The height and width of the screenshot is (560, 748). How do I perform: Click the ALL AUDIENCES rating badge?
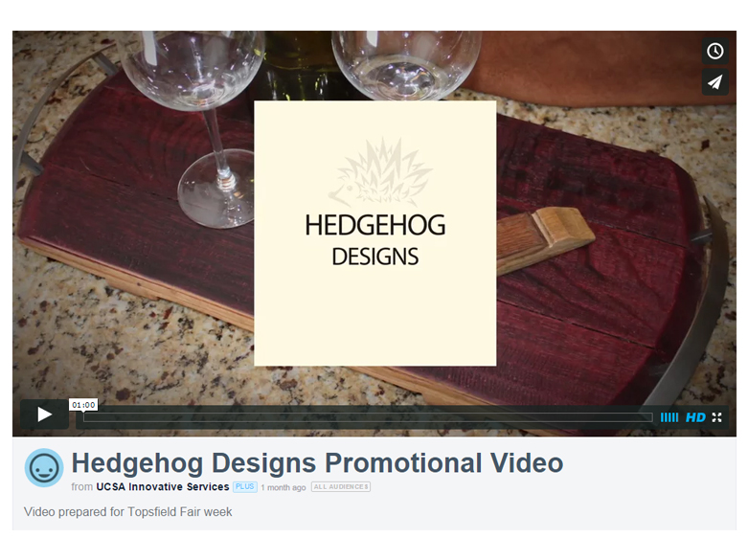pos(341,486)
